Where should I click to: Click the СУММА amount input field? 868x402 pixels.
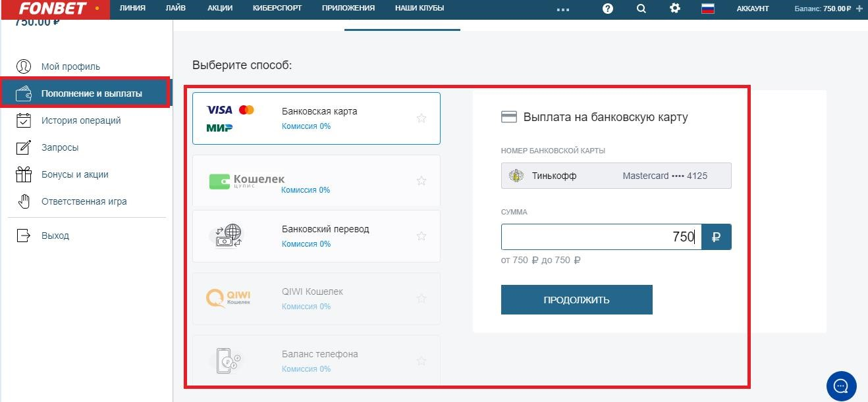601,237
